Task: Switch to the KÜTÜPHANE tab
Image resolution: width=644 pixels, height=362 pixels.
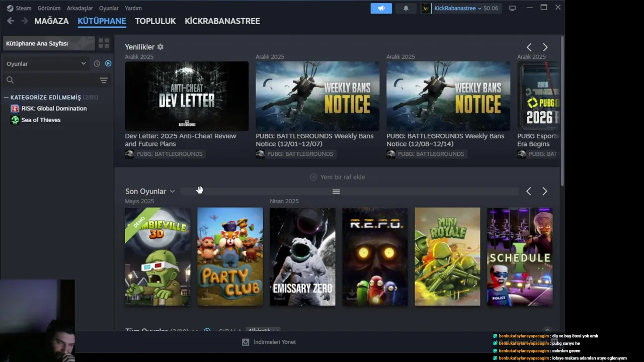Action: click(x=102, y=21)
